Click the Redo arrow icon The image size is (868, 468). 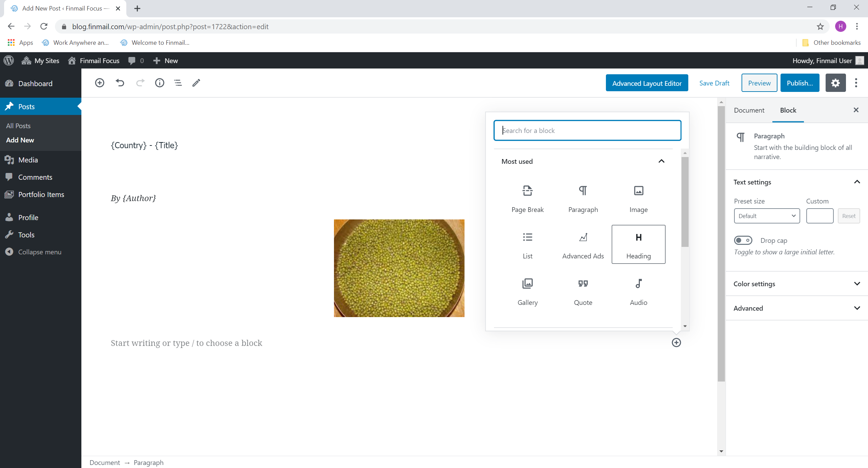pos(140,83)
